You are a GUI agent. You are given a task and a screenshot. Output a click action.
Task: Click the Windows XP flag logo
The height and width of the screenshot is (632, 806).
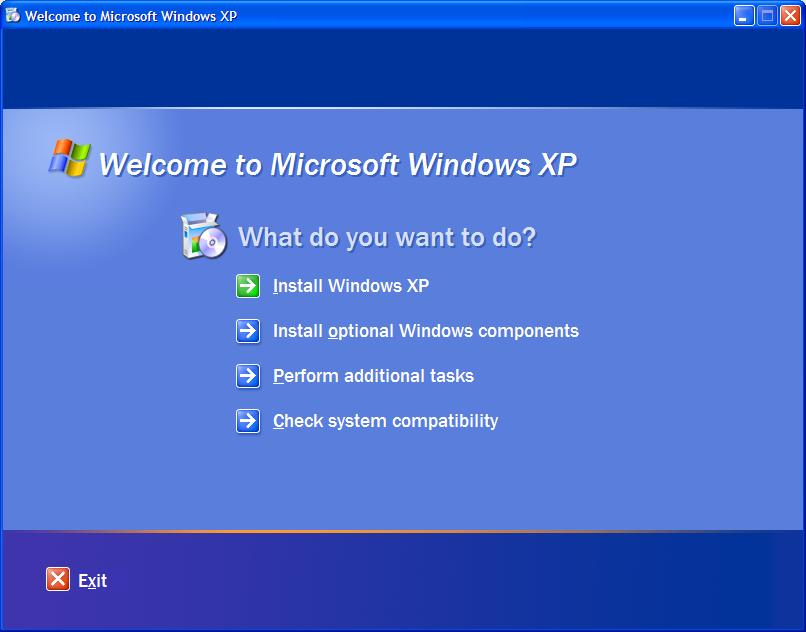click(70, 157)
